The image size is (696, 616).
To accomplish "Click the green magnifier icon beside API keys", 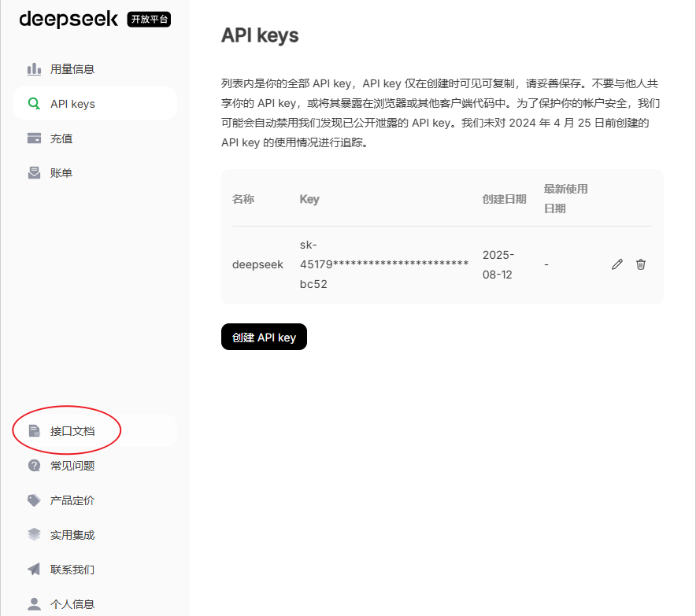I will (x=34, y=104).
